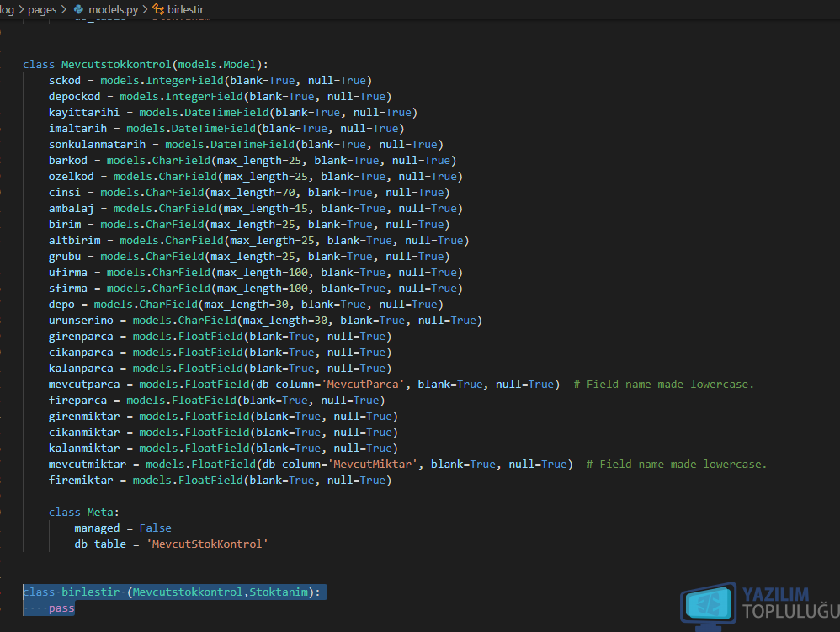This screenshot has width=840, height=632.
Task: Click the ufirma field name
Action: [x=68, y=273]
